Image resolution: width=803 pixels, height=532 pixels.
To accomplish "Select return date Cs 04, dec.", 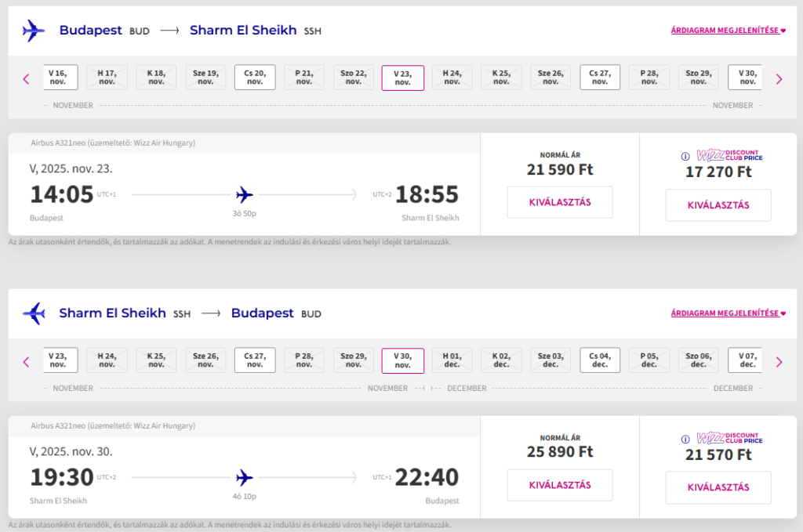I will [600, 360].
